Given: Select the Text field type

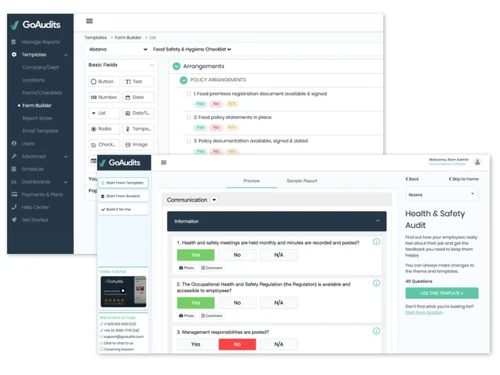Looking at the screenshot, I should click(x=138, y=81).
